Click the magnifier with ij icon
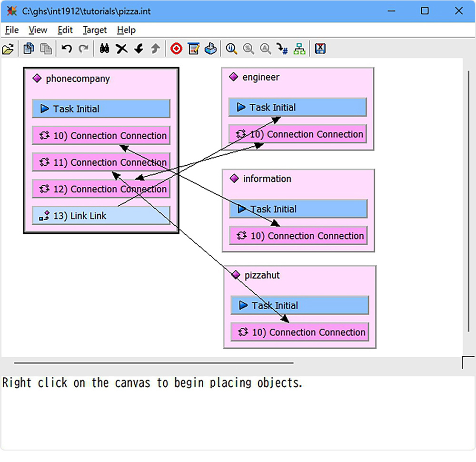 [x=231, y=49]
